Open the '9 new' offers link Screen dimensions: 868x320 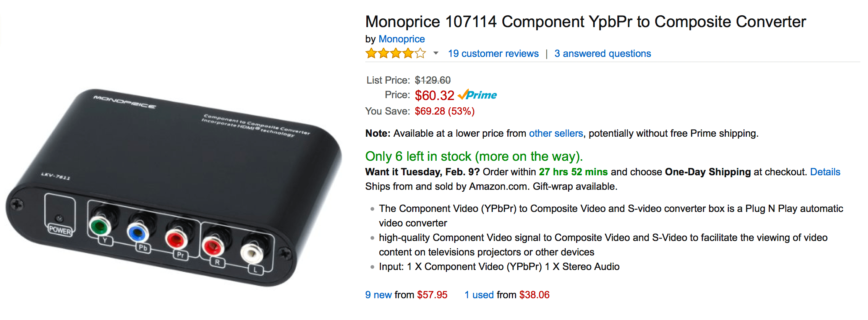click(x=378, y=295)
